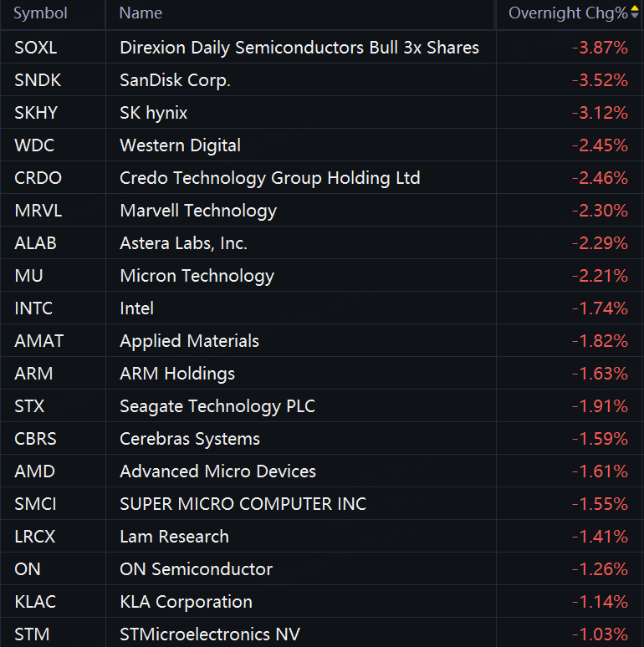Select STMicroelectronics NV row
The width and height of the screenshot is (644, 647).
pyautogui.click(x=322, y=633)
